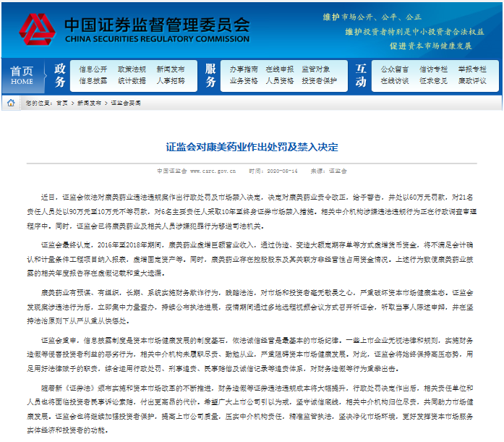Click the paragraph beginning 证监会最终认定
Image resolution: width=504 pixels, height=442 pixels.
point(252,259)
